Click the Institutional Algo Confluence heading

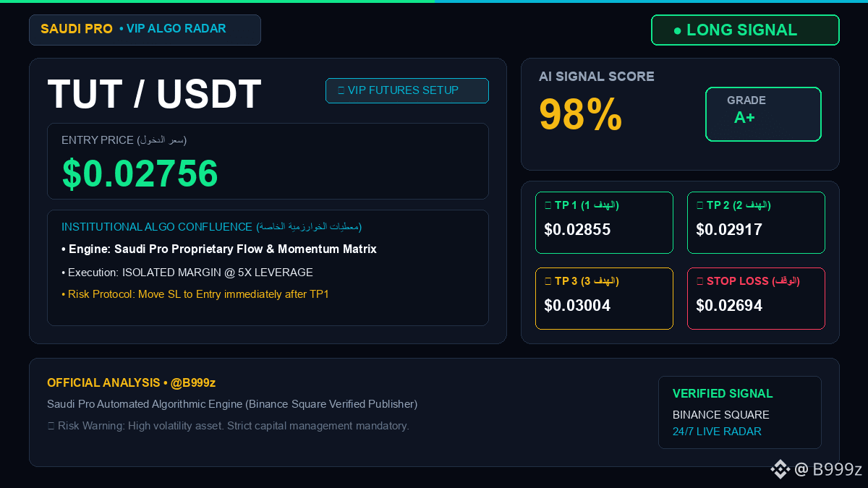[x=211, y=227]
